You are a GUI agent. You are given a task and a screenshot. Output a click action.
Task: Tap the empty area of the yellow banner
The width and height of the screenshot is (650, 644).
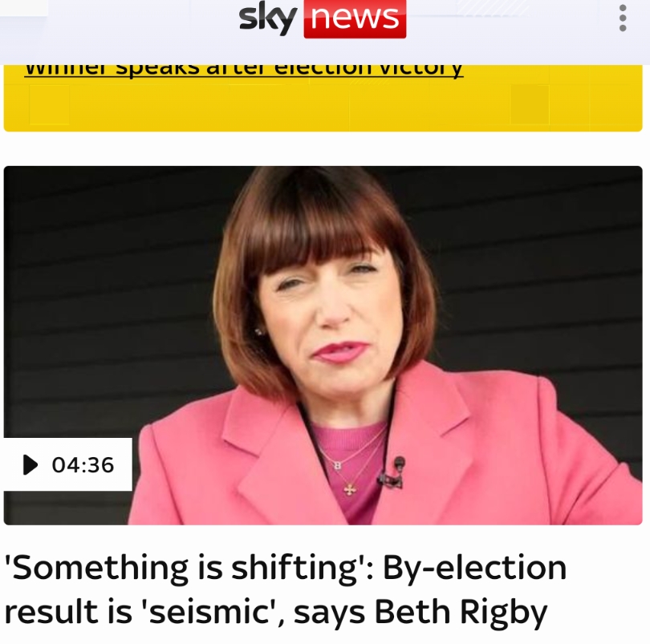[323, 106]
